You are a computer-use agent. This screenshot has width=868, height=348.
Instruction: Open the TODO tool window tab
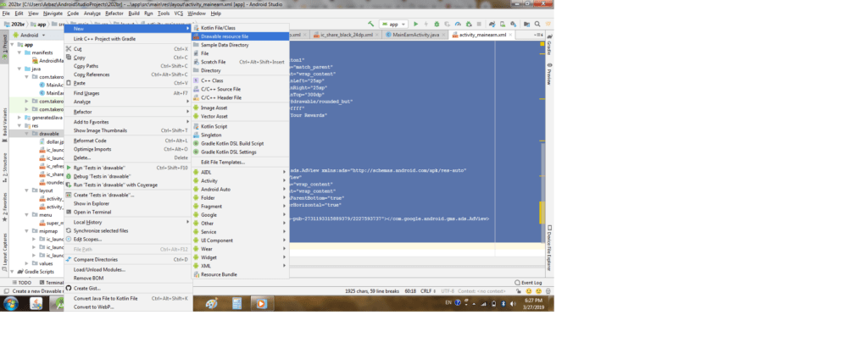[21, 282]
